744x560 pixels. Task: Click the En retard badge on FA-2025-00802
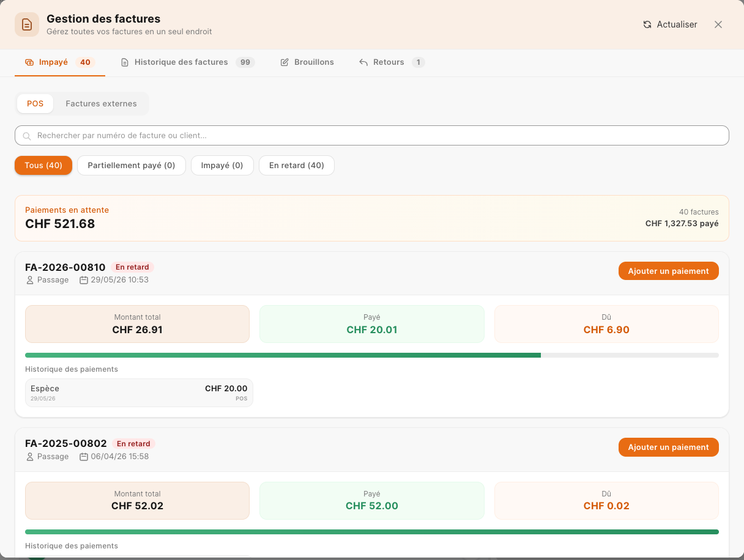point(134,444)
